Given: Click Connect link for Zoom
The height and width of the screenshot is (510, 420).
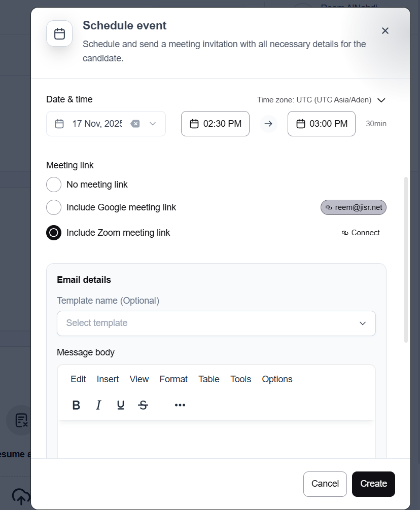Looking at the screenshot, I should [361, 233].
